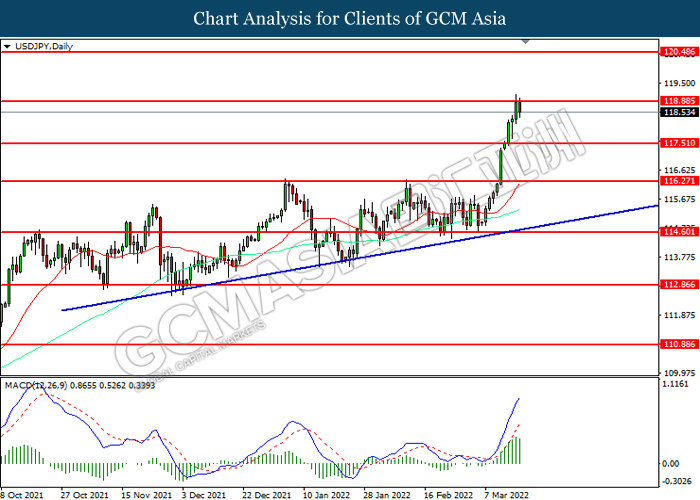Click the 109.975 price axis value
This screenshot has height=500, width=700.
tap(679, 373)
